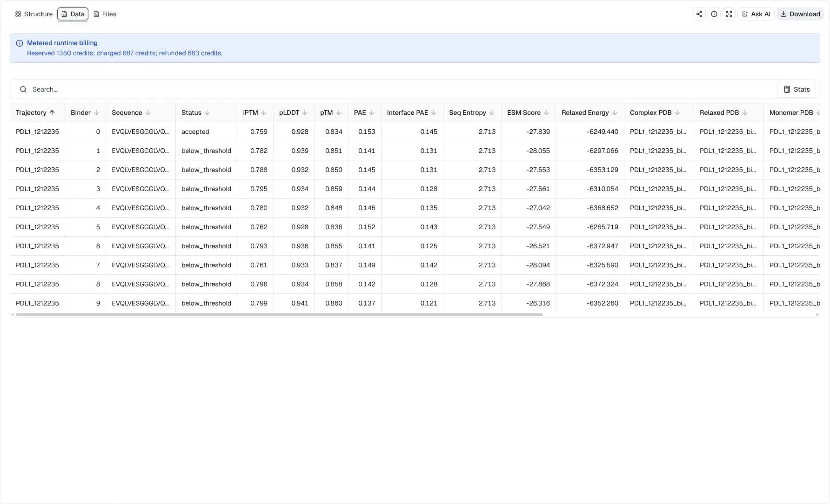Sort by Sequence column arrow
Screen dimensions: 830x504
[148, 113]
